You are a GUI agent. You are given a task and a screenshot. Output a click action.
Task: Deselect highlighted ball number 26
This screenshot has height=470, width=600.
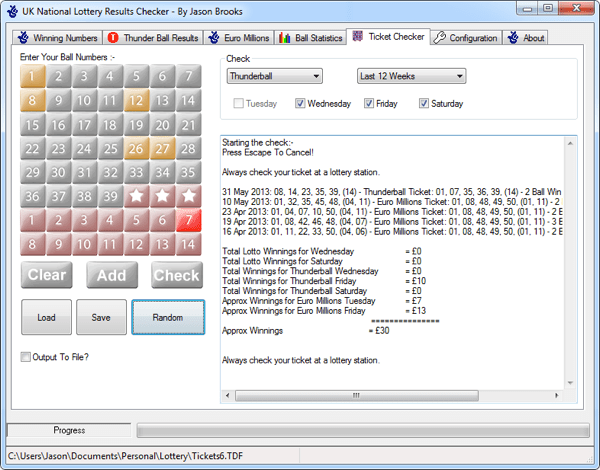[x=136, y=149]
